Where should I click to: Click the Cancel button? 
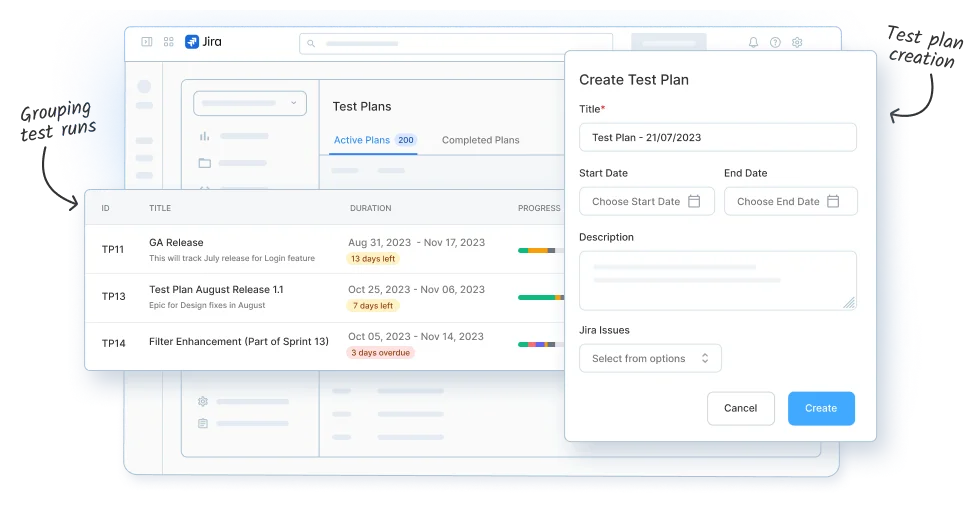tap(741, 408)
